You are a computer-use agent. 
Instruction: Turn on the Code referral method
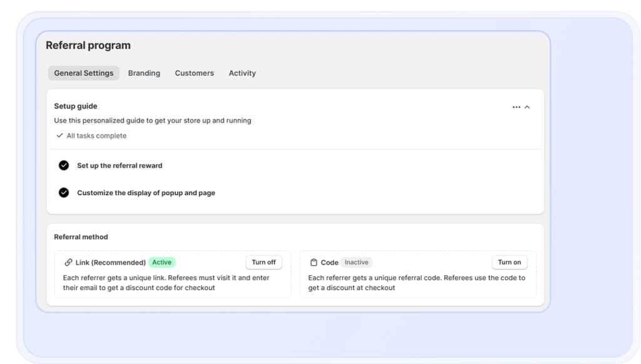tap(509, 262)
